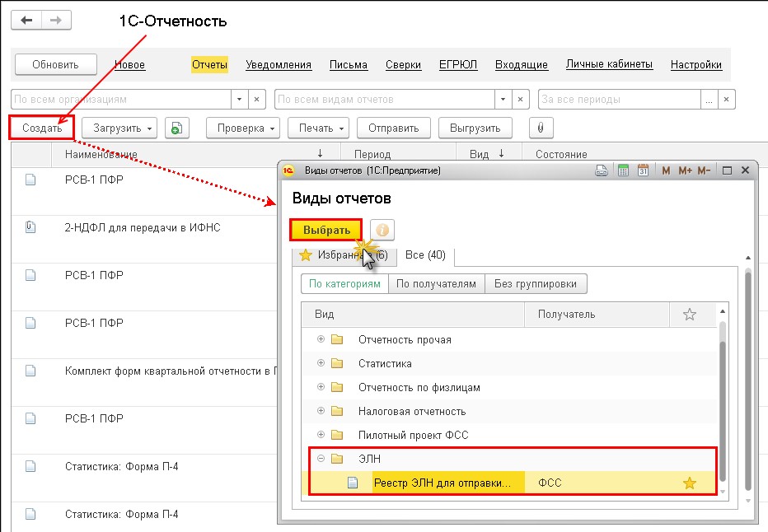Toggle favorite star for Реестр ЭЛН row
768x532 pixels.
point(690,483)
